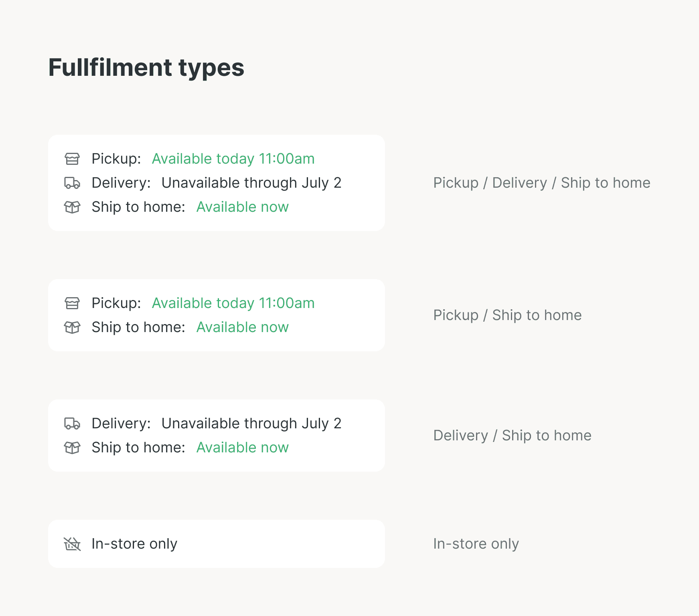This screenshot has height=616, width=699.
Task: Click 'Available today 11:00am' in the second card
Action: 233,303
